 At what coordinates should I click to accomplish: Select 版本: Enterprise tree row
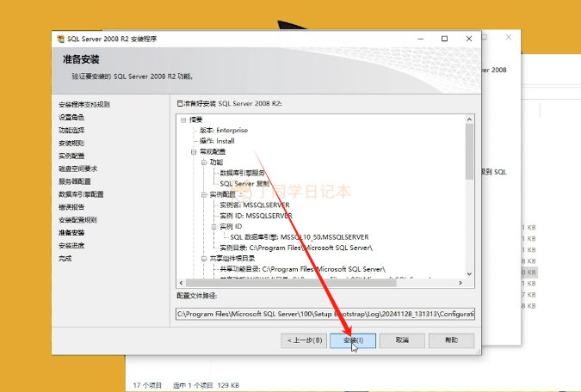click(224, 131)
